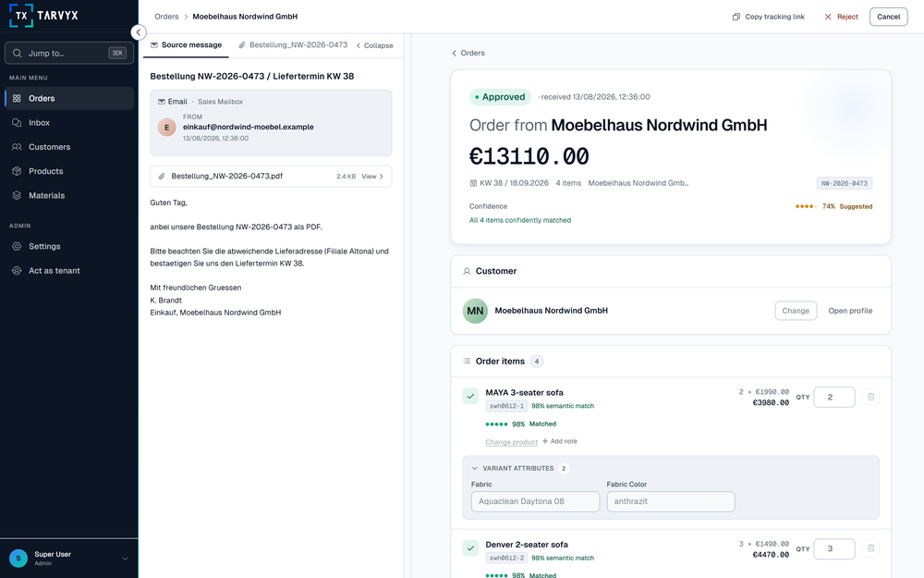Delete the Denver 2-seater sofa item
924x578 pixels.
870,549
